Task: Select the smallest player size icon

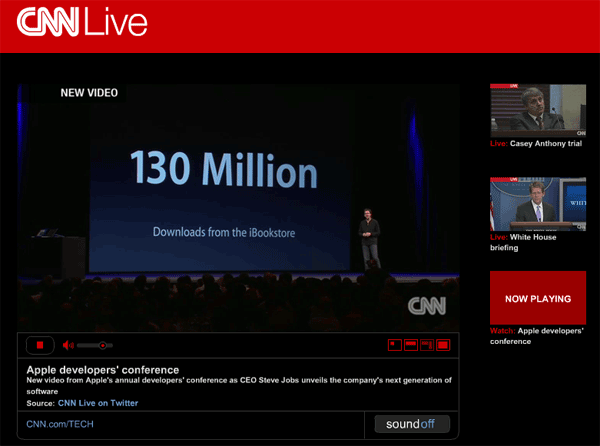Action: (x=395, y=345)
